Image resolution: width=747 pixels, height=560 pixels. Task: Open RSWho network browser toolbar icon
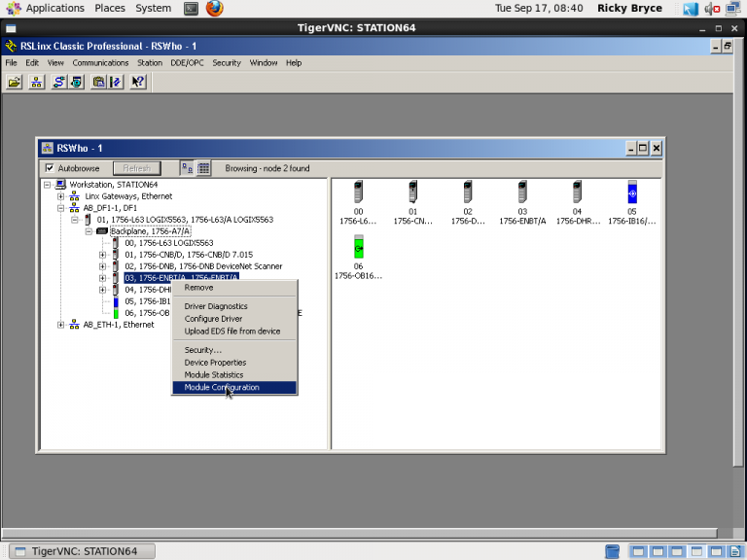point(37,82)
